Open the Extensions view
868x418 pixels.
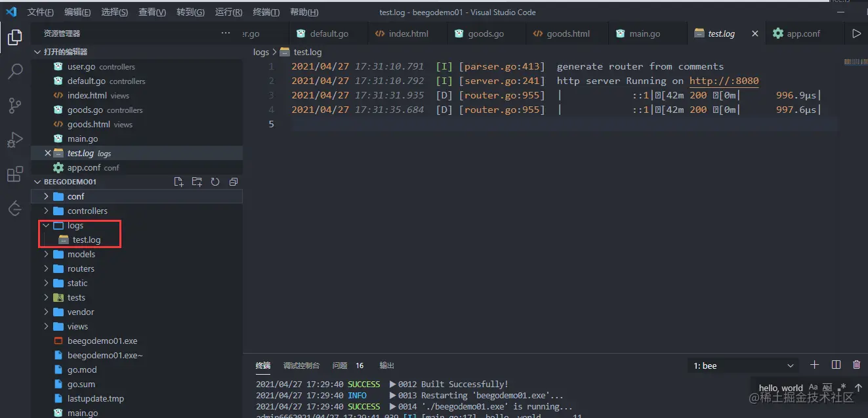pyautogui.click(x=15, y=174)
